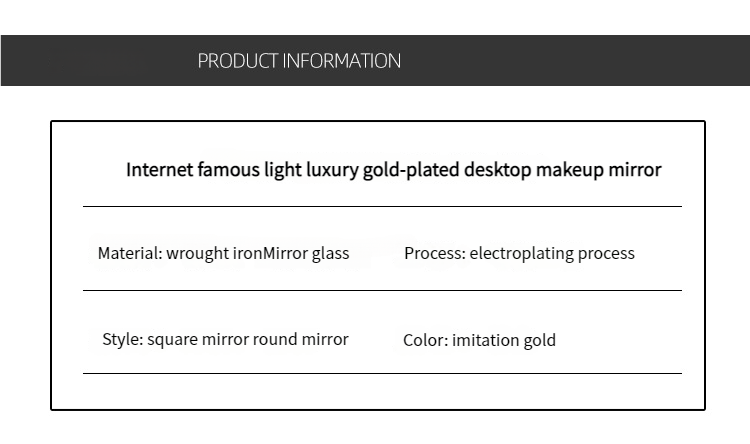This screenshot has height=444, width=750.
Task: Click the word PRODUCT in the header
Action: pos(238,61)
